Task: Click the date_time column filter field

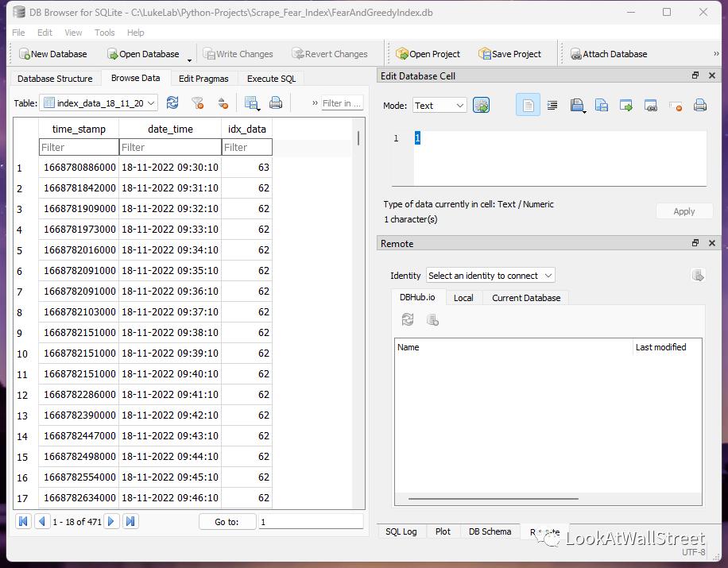Action: tap(170, 147)
